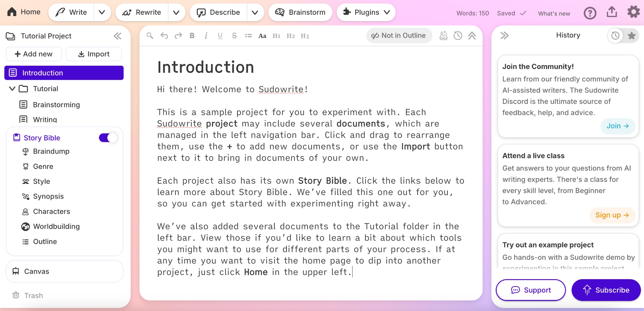Click Join community button

click(618, 126)
